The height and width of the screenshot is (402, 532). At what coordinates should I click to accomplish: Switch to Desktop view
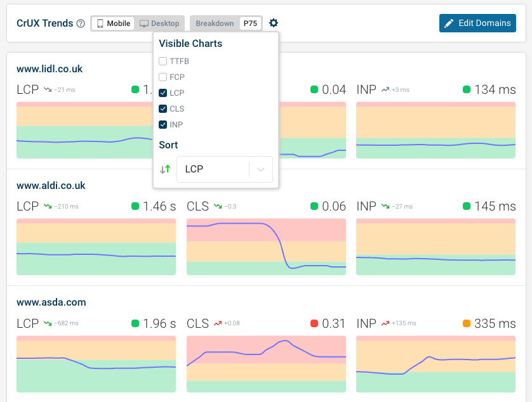click(x=159, y=23)
